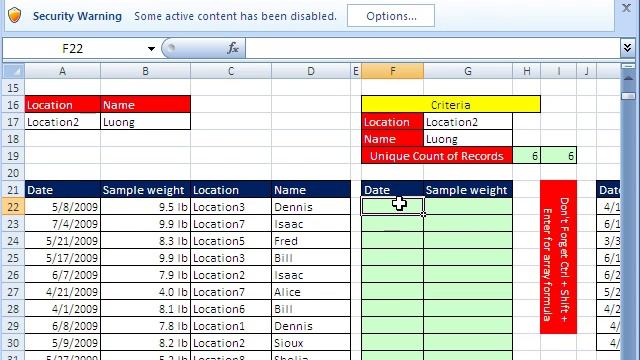Select row 16 header
Screen dimensions: 640x360
pyautogui.click(x=13, y=105)
